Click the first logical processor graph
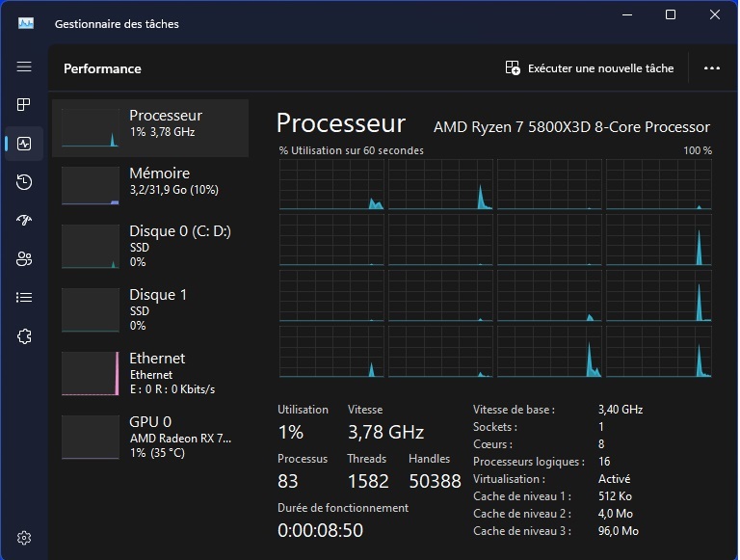Image resolution: width=740 pixels, height=560 pixels. click(331, 185)
